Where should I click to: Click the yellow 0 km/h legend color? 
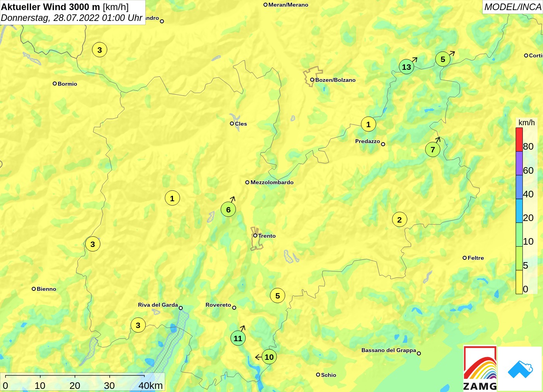click(519, 282)
